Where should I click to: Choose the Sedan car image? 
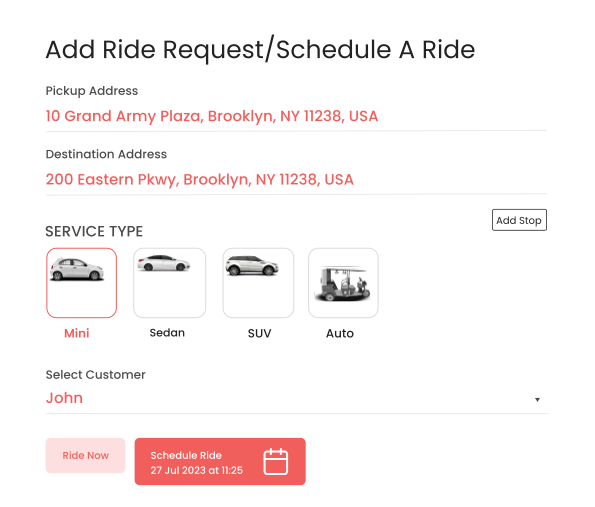pyautogui.click(x=164, y=263)
